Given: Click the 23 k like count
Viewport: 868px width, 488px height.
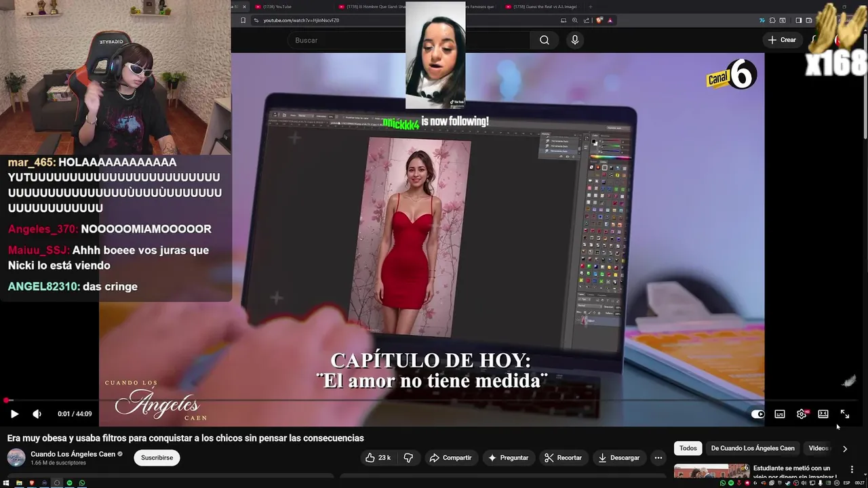Looking at the screenshot, I should tap(384, 458).
